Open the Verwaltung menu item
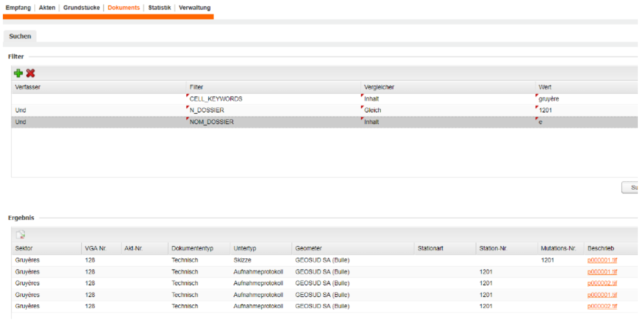644x330 pixels. pyautogui.click(x=194, y=8)
